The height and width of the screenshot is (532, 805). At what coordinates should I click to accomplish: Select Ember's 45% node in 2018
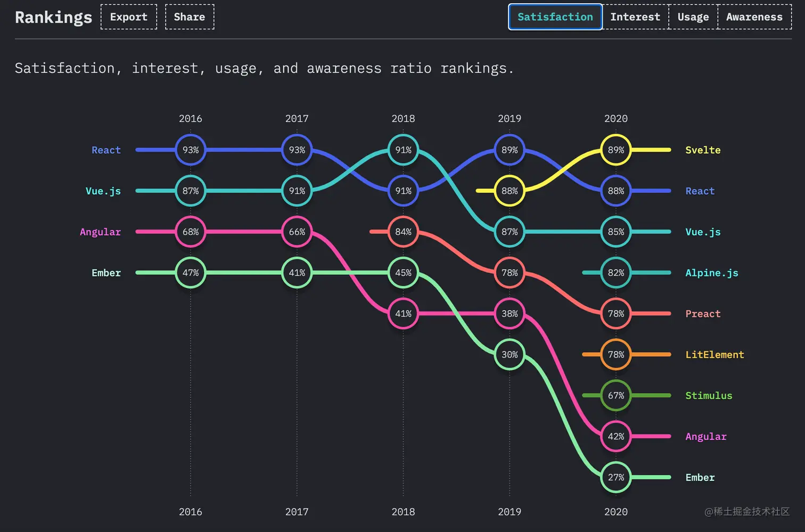tap(404, 273)
